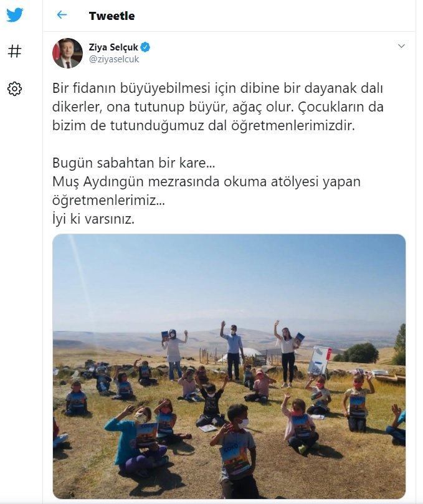This screenshot has height=504, width=423.
Task: Open the Settings gear icon
Action: pyautogui.click(x=14, y=88)
